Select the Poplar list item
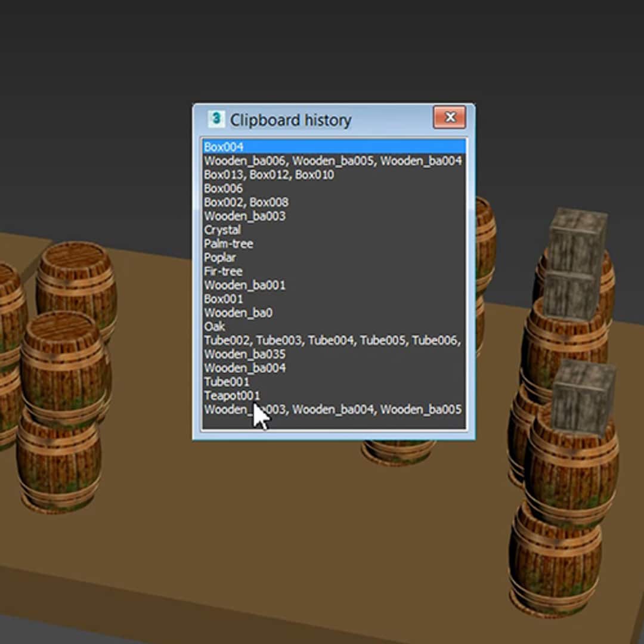The height and width of the screenshot is (644, 644). pyautogui.click(x=334, y=257)
